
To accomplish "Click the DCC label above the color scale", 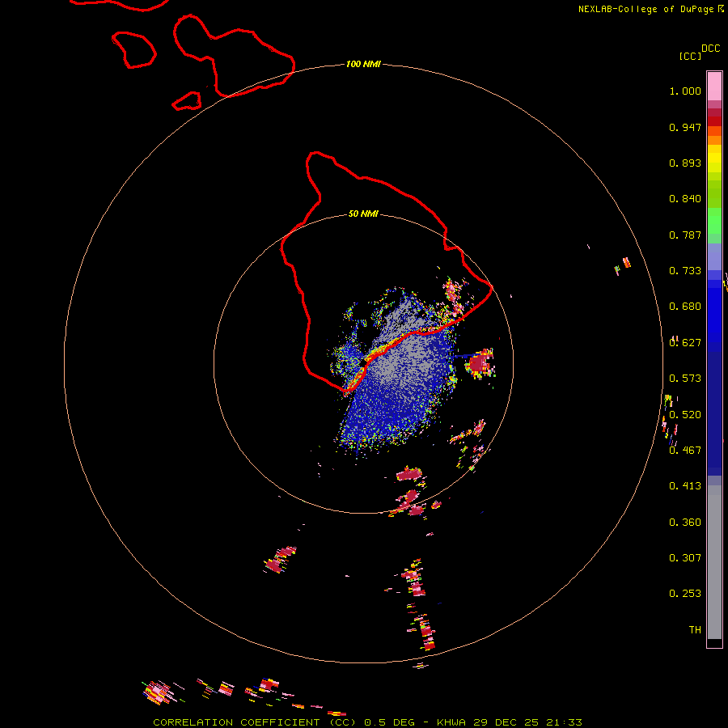I will click(x=711, y=49).
